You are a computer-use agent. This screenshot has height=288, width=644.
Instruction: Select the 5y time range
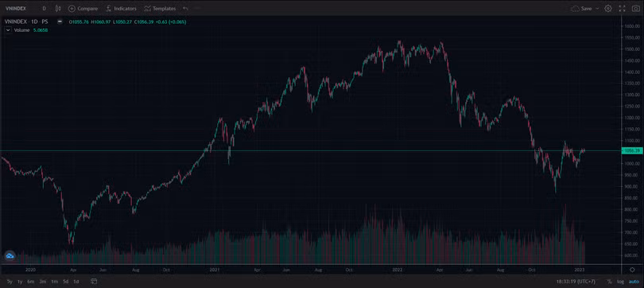tap(10, 282)
